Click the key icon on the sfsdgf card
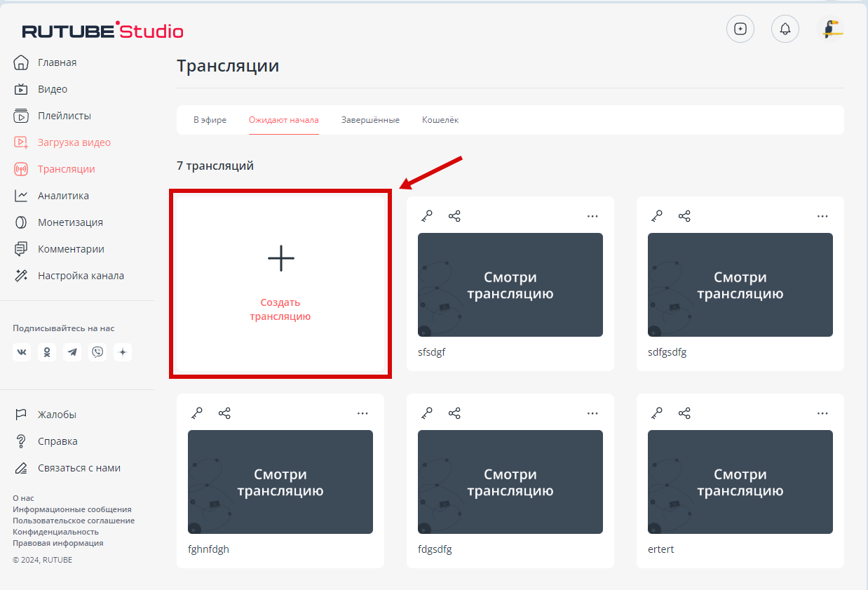This screenshot has height=590, width=868. (x=427, y=216)
